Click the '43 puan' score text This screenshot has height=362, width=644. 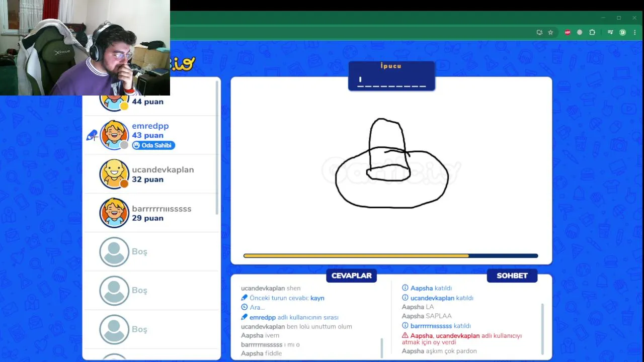(147, 135)
